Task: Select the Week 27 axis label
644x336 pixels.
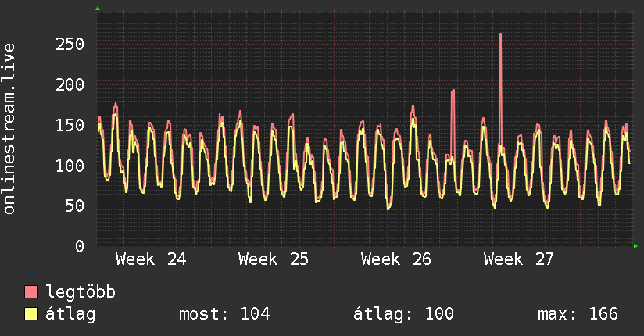Action: [x=519, y=259]
